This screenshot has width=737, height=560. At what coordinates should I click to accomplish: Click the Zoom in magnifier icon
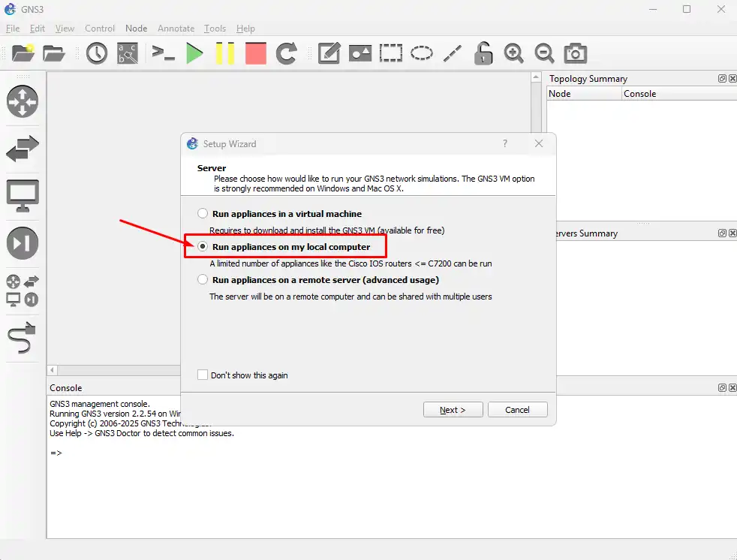pyautogui.click(x=513, y=53)
